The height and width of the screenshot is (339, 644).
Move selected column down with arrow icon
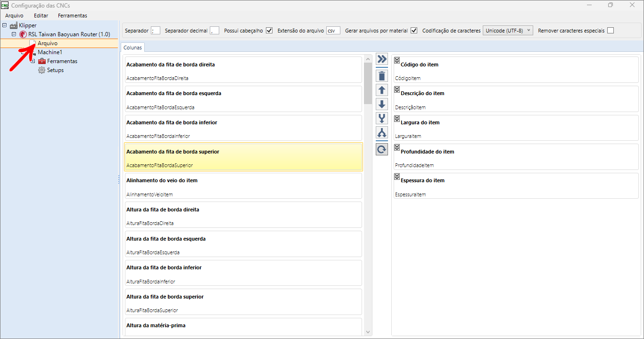point(382,104)
